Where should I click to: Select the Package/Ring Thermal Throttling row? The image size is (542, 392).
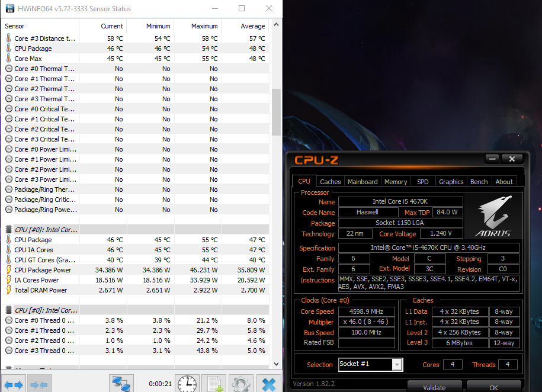136,189
